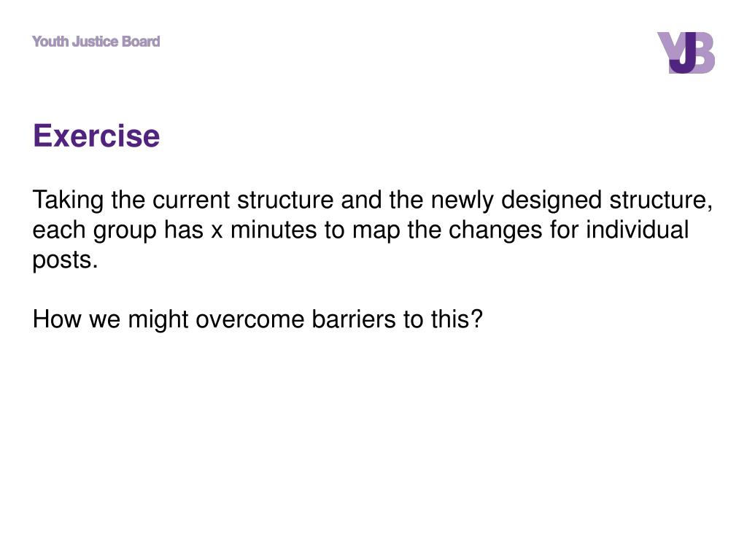Select the phrase newly designed structure
747x560 pixels.
(x=568, y=200)
